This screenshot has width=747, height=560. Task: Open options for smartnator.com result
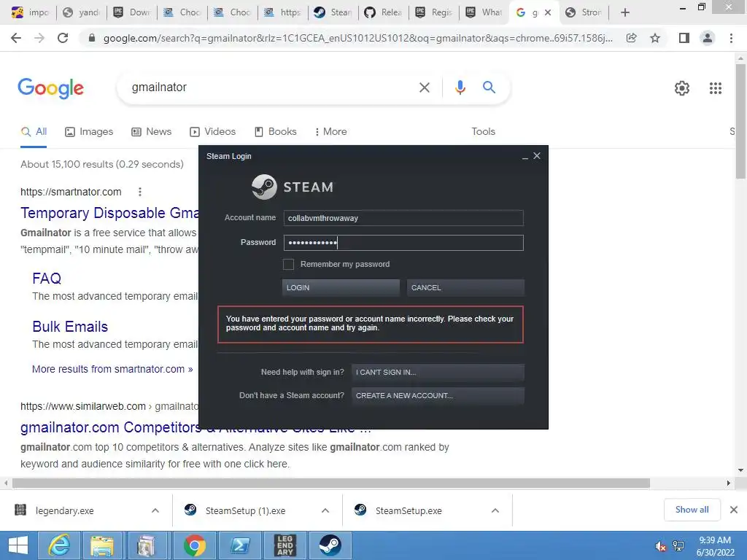click(x=139, y=192)
